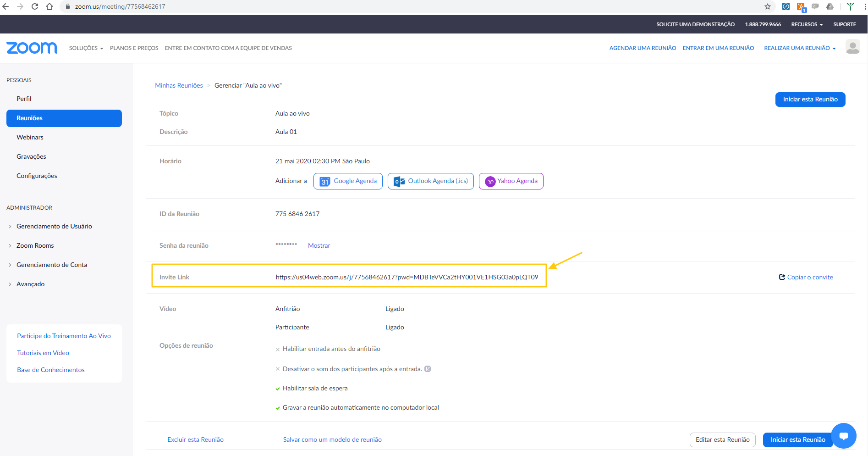Click the browser home icon

click(x=49, y=6)
